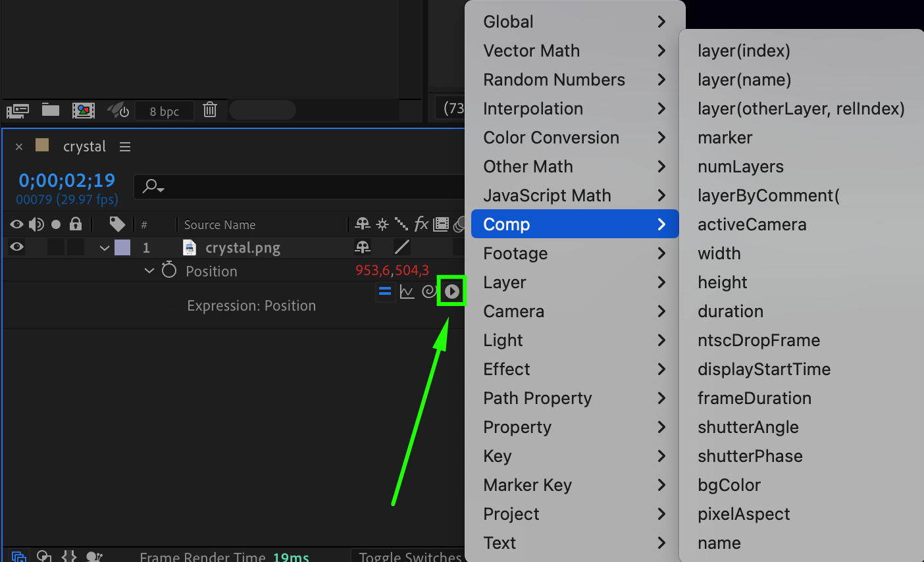Click the new folder icon in Project panel
The width and height of the screenshot is (924, 562).
tap(51, 110)
